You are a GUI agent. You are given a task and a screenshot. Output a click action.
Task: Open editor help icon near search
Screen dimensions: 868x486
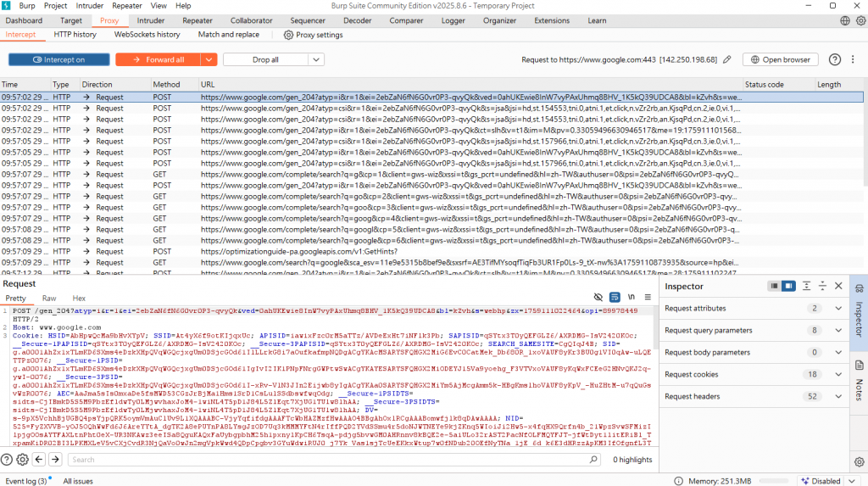pos(7,460)
